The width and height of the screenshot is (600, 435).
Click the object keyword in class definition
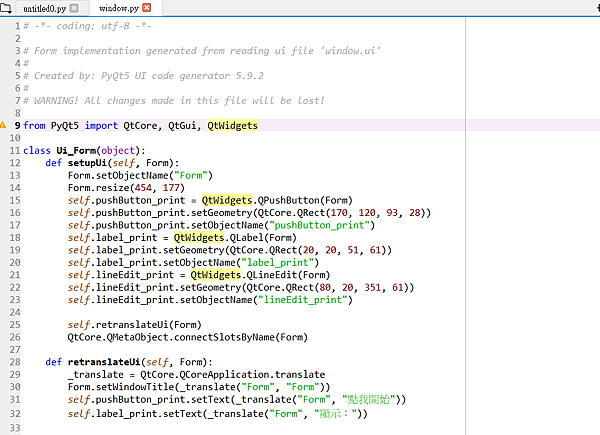click(118, 150)
